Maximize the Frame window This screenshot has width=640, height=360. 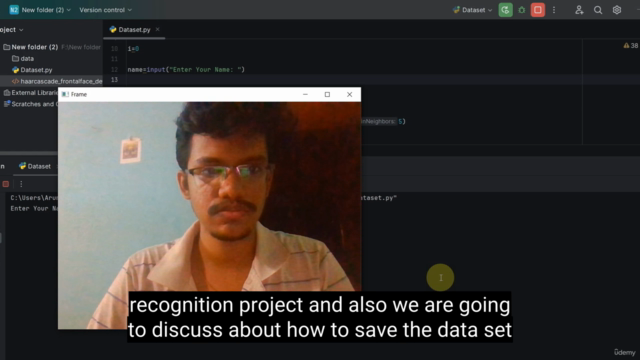[327, 94]
